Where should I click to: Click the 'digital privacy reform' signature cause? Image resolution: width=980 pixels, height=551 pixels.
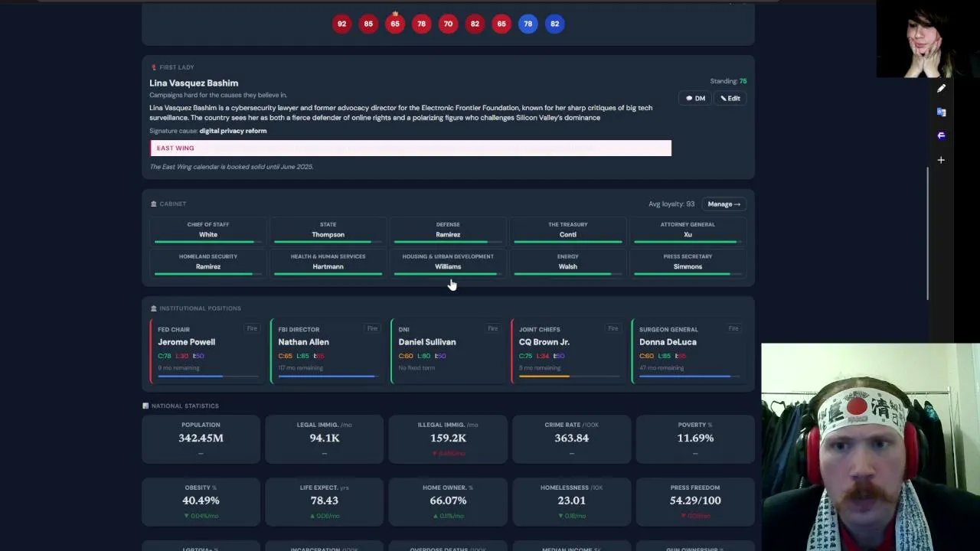coord(233,131)
